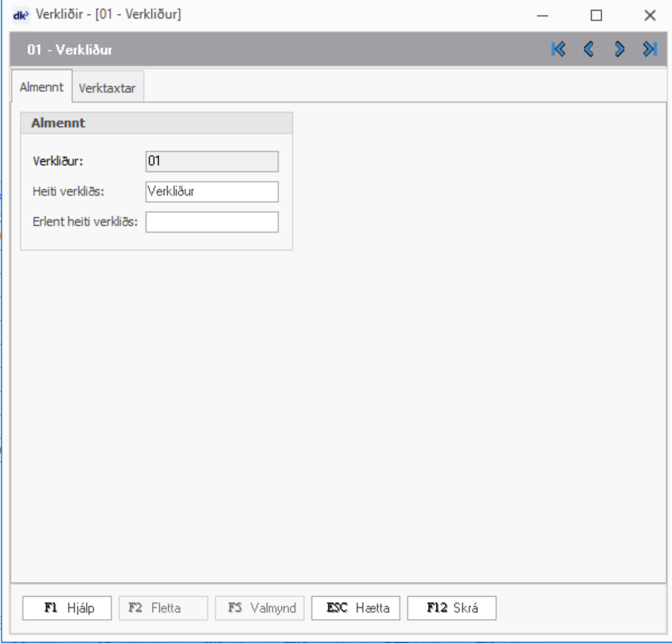Go to the next record arrow
The height and width of the screenshot is (643, 672).
click(x=619, y=49)
